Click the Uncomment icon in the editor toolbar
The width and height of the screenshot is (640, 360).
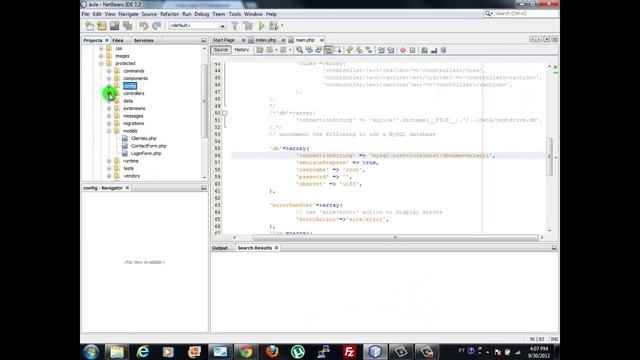pos(434,50)
